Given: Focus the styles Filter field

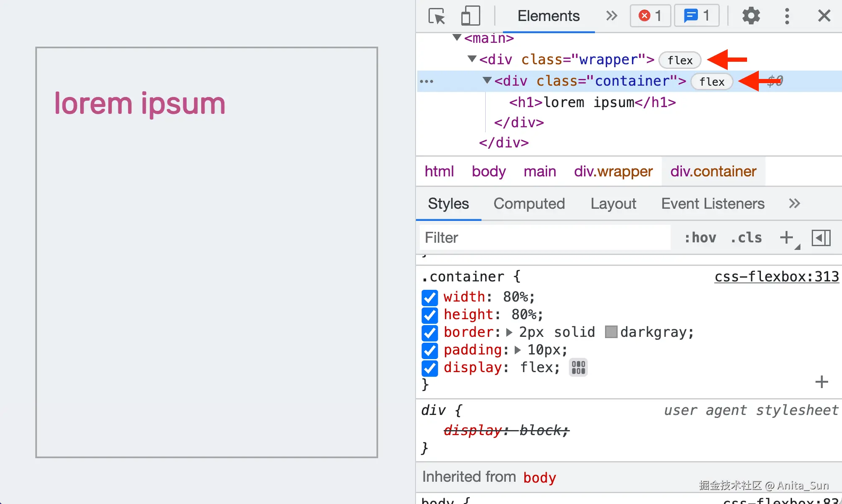Looking at the screenshot, I should coord(545,238).
